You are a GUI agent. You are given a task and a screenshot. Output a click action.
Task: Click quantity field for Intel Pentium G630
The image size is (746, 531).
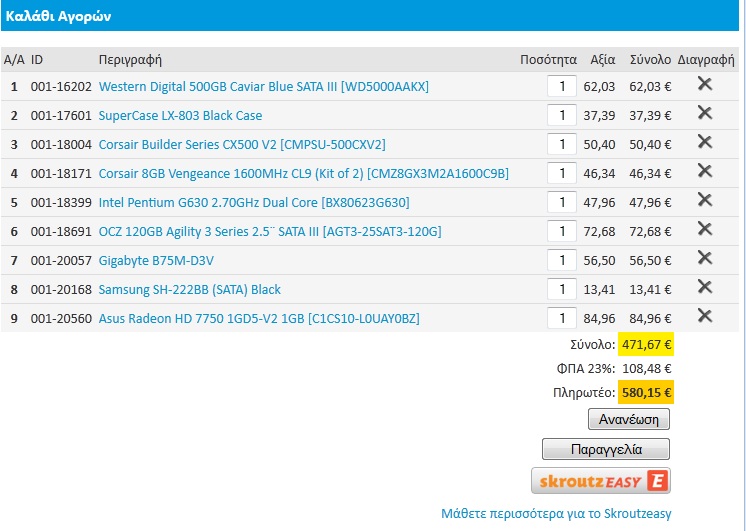562,202
